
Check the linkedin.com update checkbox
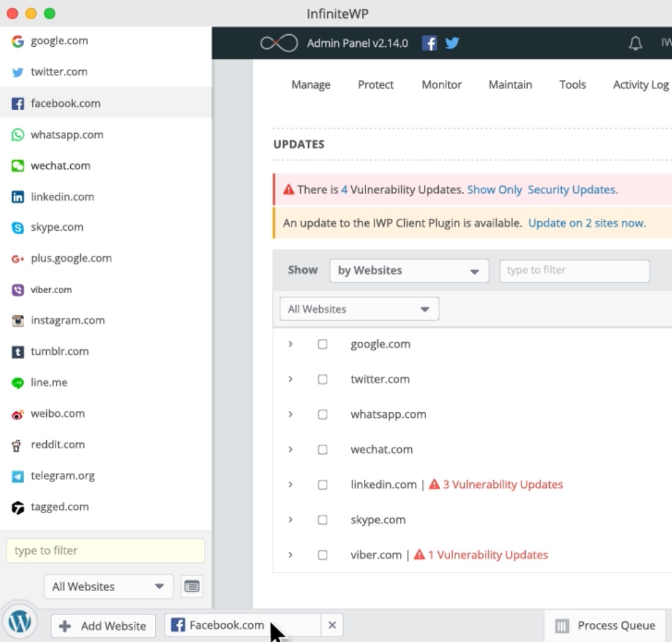tap(323, 485)
